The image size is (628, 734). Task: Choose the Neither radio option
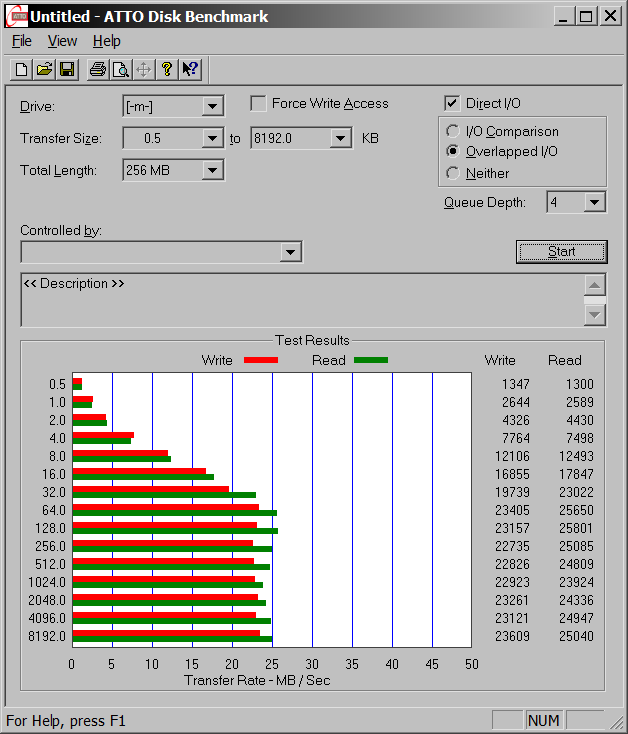[453, 174]
